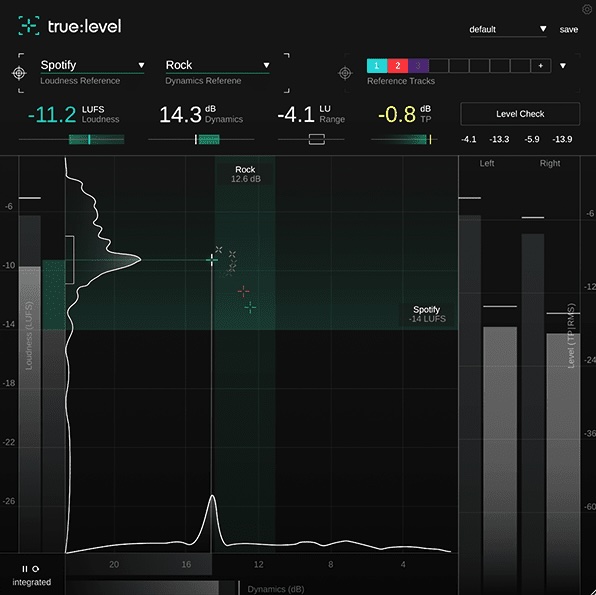Select empty reference track slot 4
The width and height of the screenshot is (596, 595).
click(439, 66)
